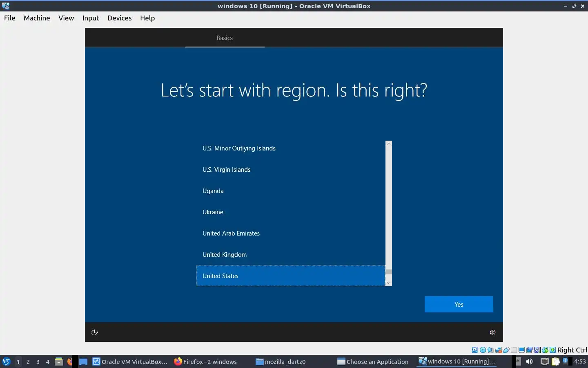Click the clock showing 4:53
This screenshot has height=368, width=588.
(x=580, y=361)
